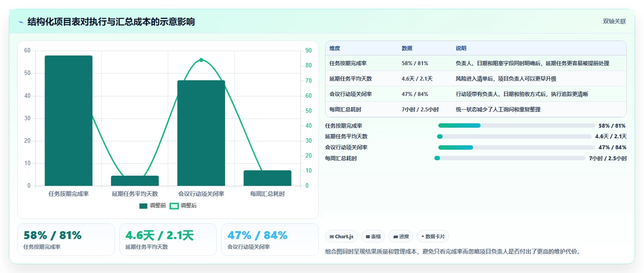
Task: Click the line peak point above 会议行动项关闭率
Action: point(201,60)
